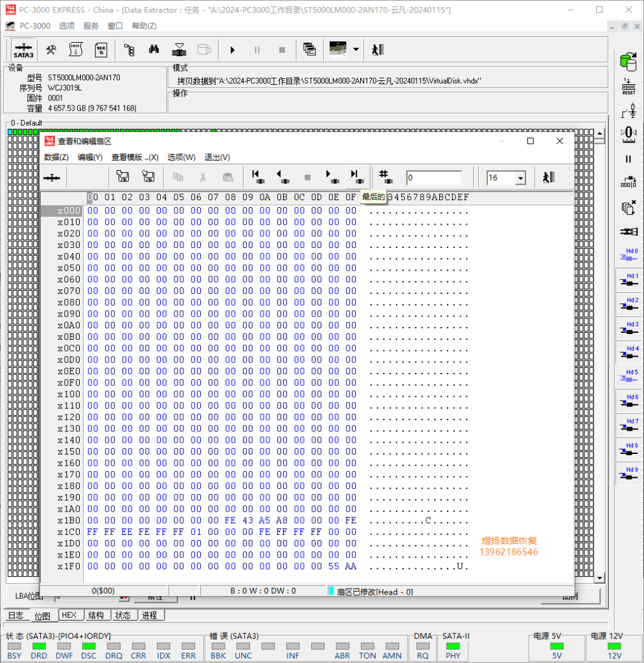The height and width of the screenshot is (663, 644).
Task: Toggle the Hd 5 head button
Action: coord(628,376)
